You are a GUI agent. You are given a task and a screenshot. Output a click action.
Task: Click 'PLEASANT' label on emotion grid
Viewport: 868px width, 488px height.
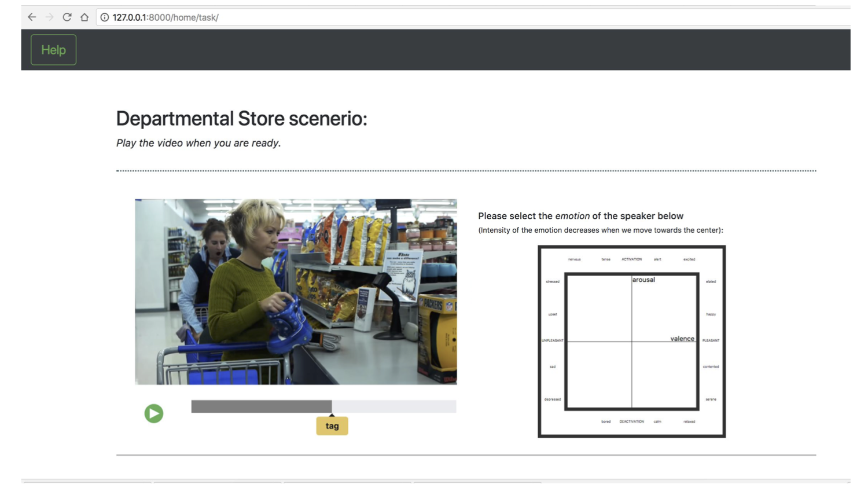point(711,340)
